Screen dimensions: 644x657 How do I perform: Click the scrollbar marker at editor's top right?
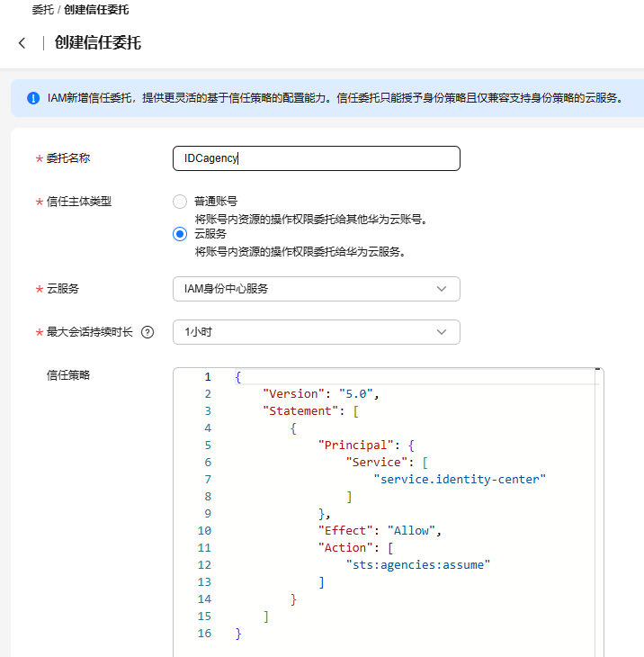tap(597, 370)
